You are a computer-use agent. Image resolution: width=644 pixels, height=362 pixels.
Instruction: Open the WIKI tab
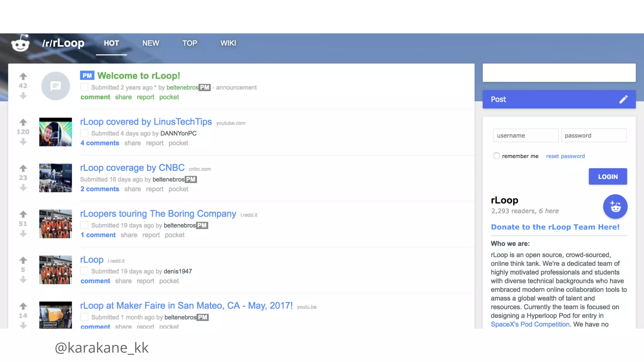pos(228,43)
